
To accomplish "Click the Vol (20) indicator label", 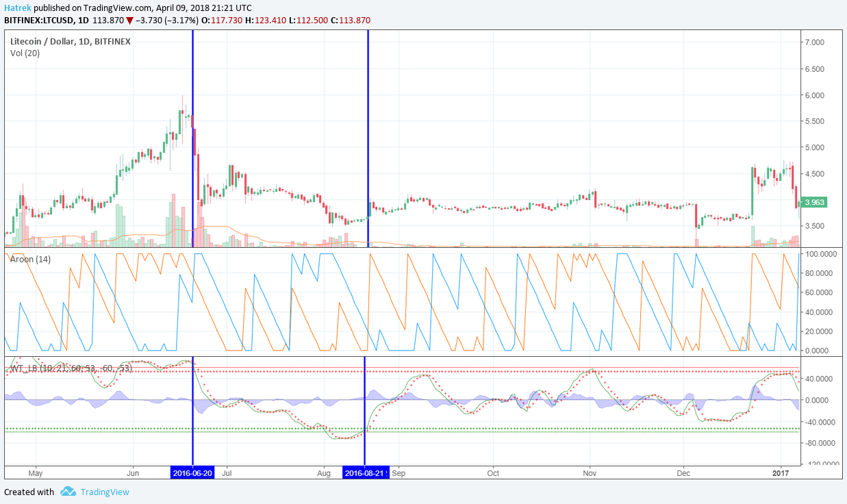I will pyautogui.click(x=25, y=53).
